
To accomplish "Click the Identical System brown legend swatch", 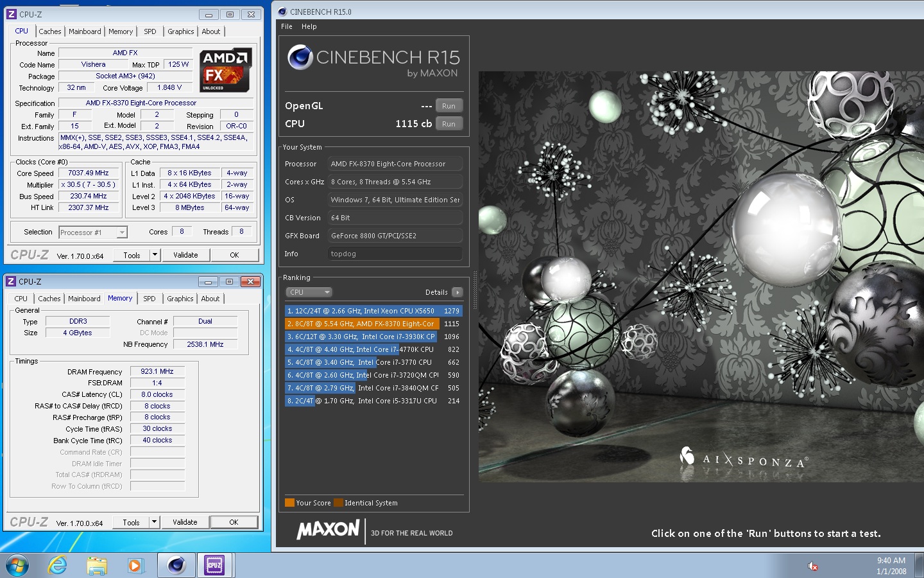I will [338, 503].
